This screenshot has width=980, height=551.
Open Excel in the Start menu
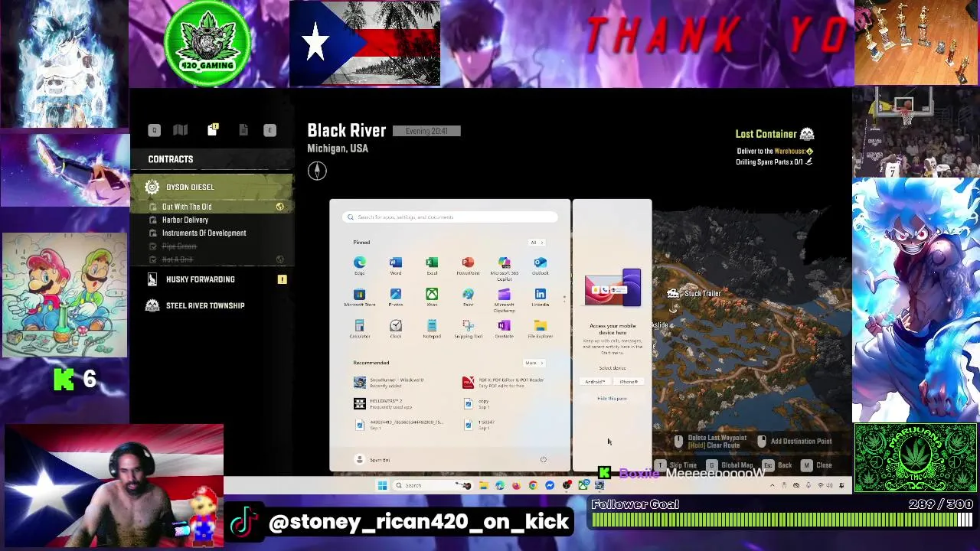(432, 266)
